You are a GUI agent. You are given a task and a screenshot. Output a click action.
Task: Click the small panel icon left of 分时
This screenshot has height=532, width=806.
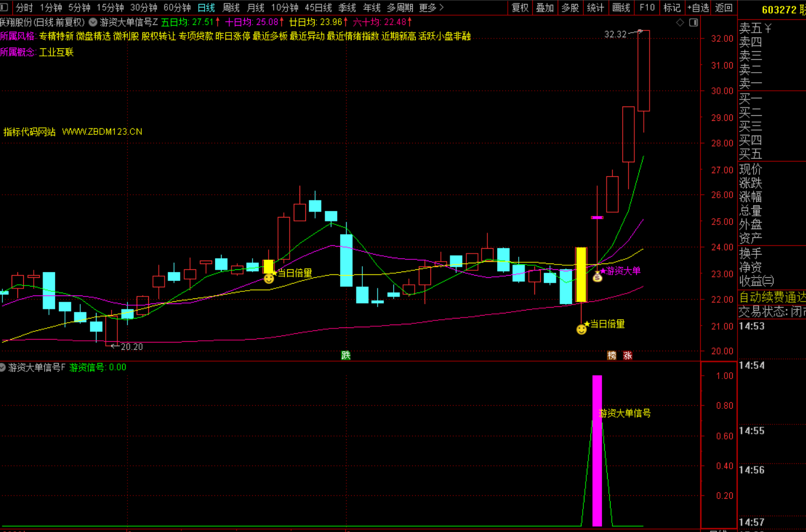coord(5,8)
